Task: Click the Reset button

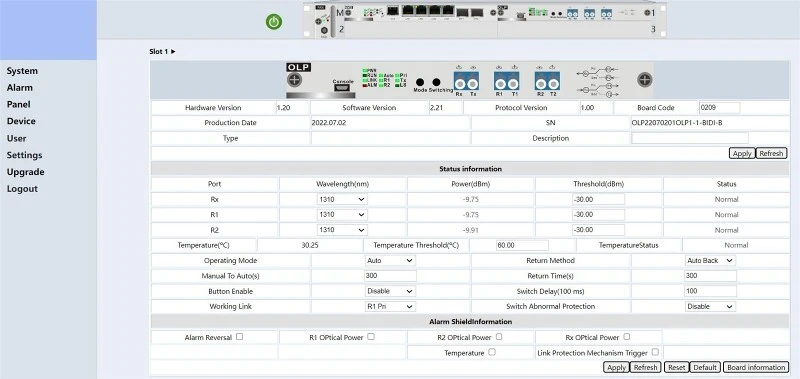Action: pyautogui.click(x=677, y=367)
